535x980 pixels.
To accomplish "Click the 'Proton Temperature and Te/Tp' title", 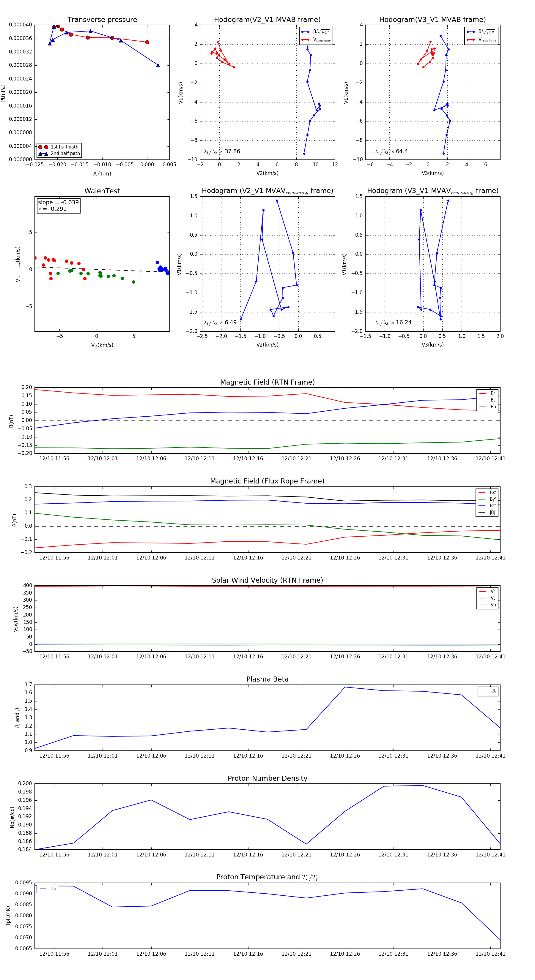I will [x=267, y=877].
